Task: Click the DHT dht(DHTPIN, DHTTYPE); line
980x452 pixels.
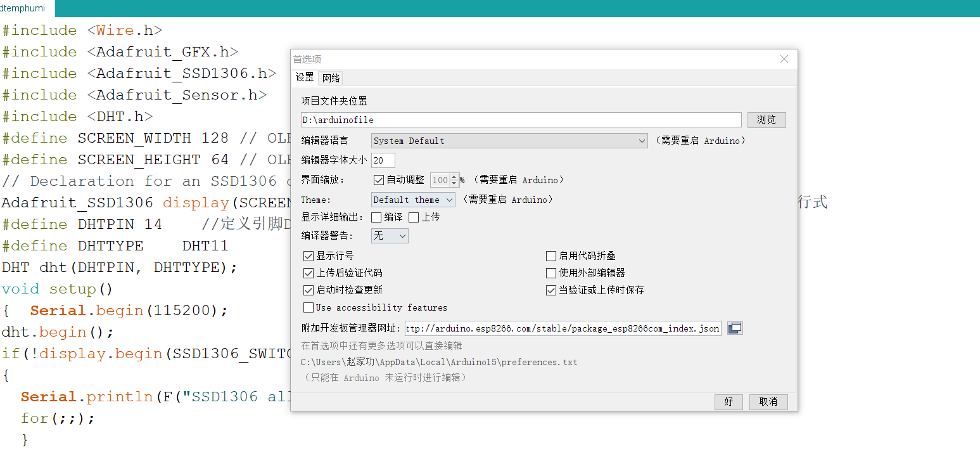Action: click(x=119, y=268)
